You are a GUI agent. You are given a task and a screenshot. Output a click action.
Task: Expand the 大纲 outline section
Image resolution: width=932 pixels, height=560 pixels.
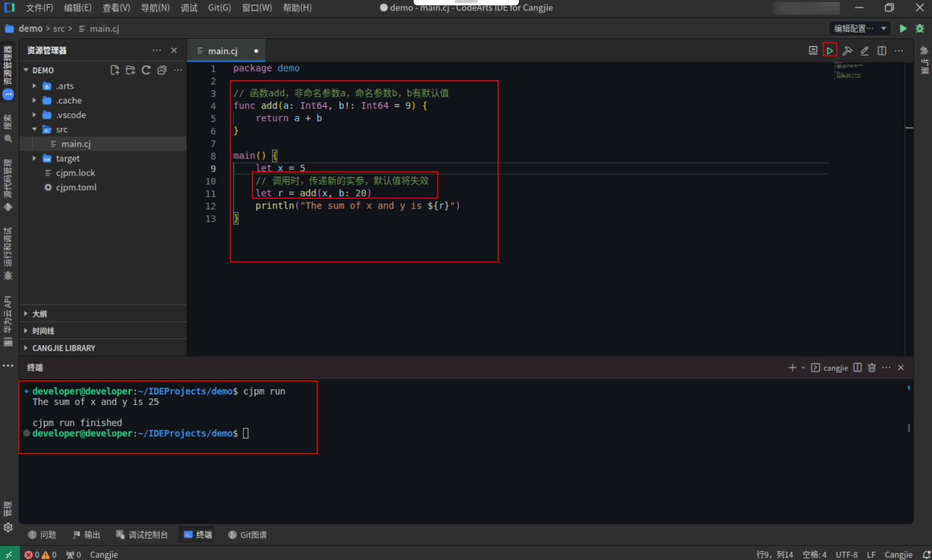(102, 314)
